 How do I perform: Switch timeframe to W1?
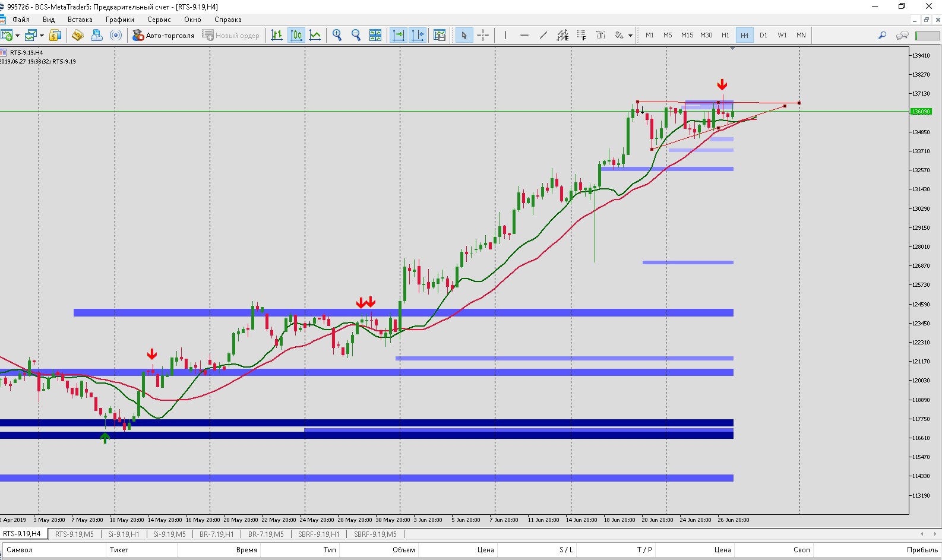click(782, 36)
